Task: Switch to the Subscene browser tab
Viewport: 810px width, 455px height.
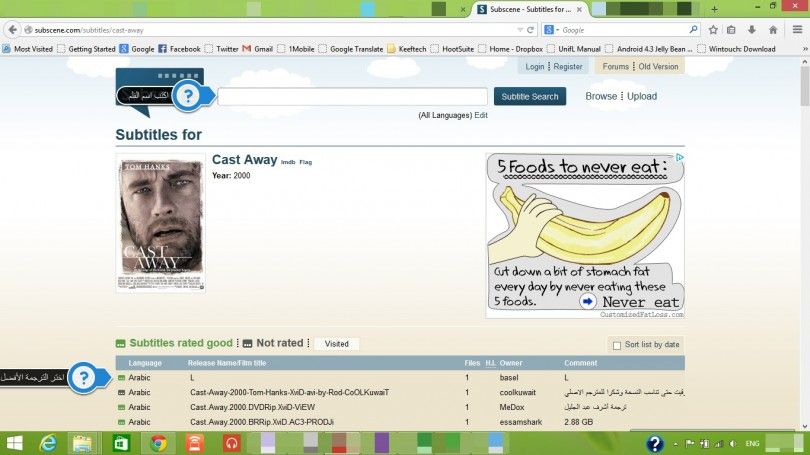Action: [523, 9]
